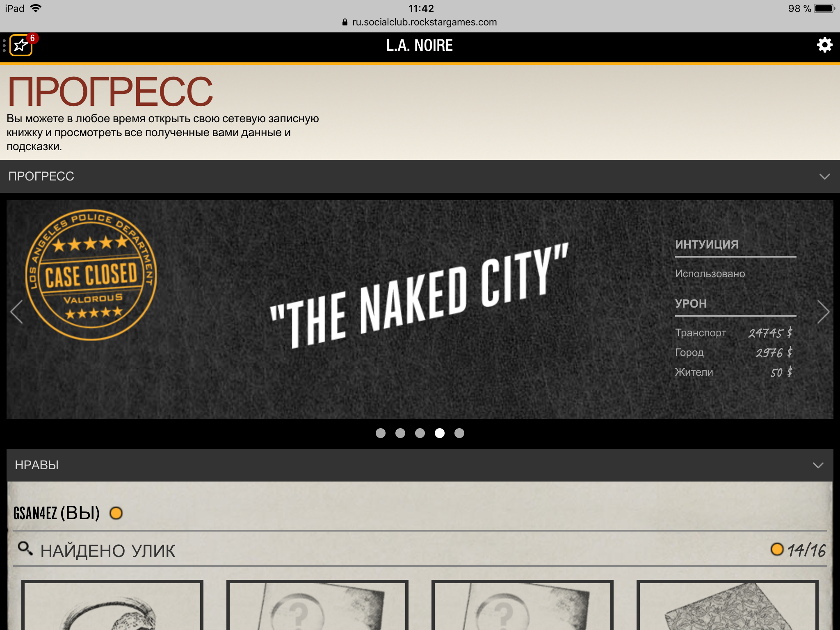
Task: Click the three-dot menu handle beside star icon
Action: [4, 45]
